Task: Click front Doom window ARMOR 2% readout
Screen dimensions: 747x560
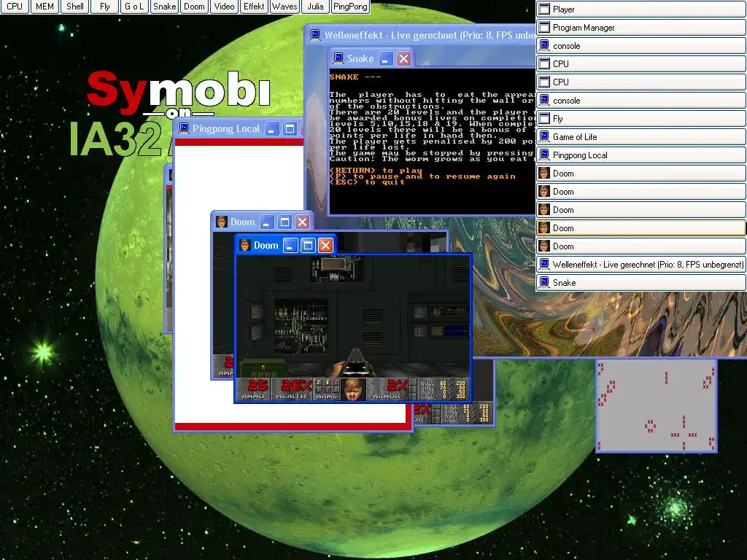Action: coord(387,389)
